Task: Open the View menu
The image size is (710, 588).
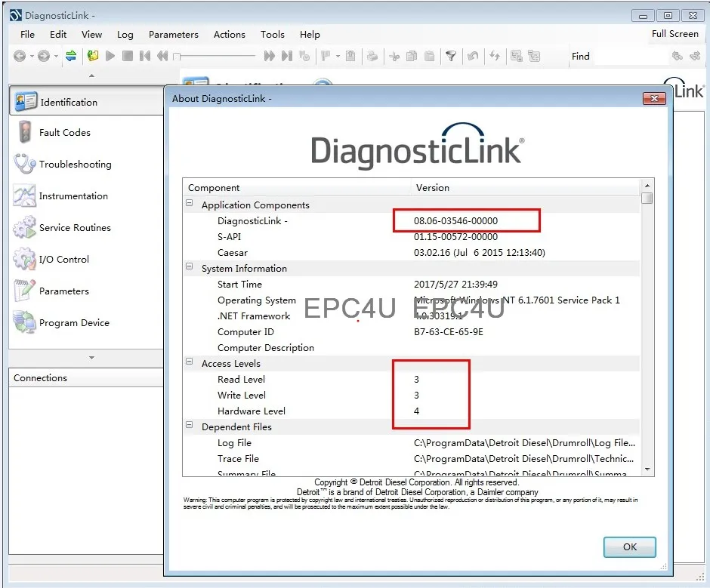Action: pyautogui.click(x=91, y=35)
